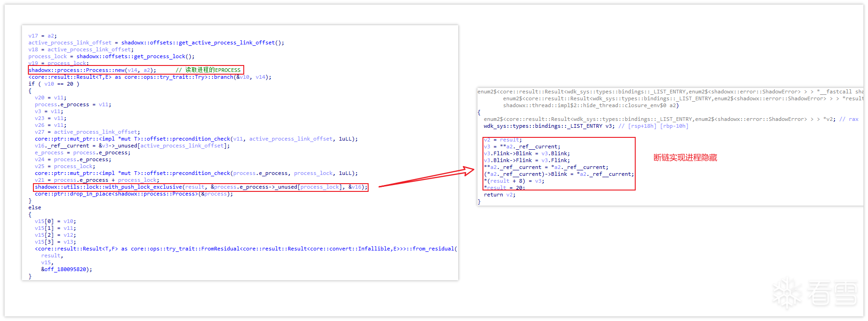Jump to get_process_lock function call
Image resolution: width=868 pixels, height=321 pixels.
point(135,56)
